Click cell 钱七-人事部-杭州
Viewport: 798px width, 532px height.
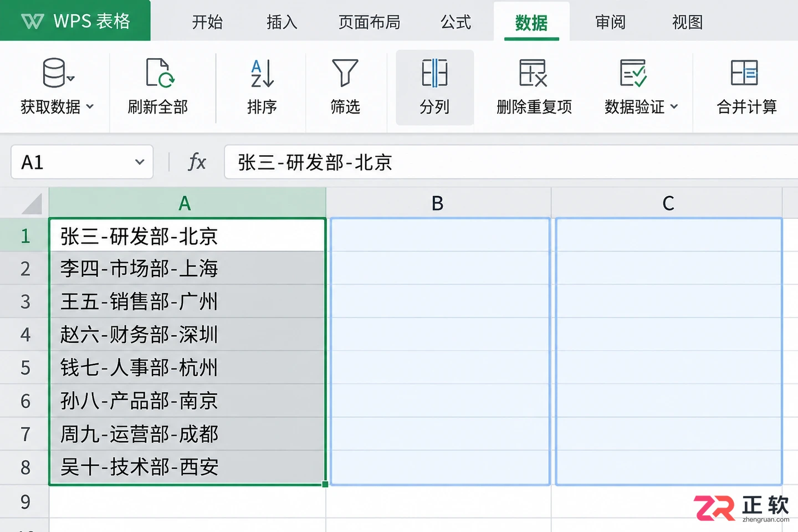click(x=187, y=367)
